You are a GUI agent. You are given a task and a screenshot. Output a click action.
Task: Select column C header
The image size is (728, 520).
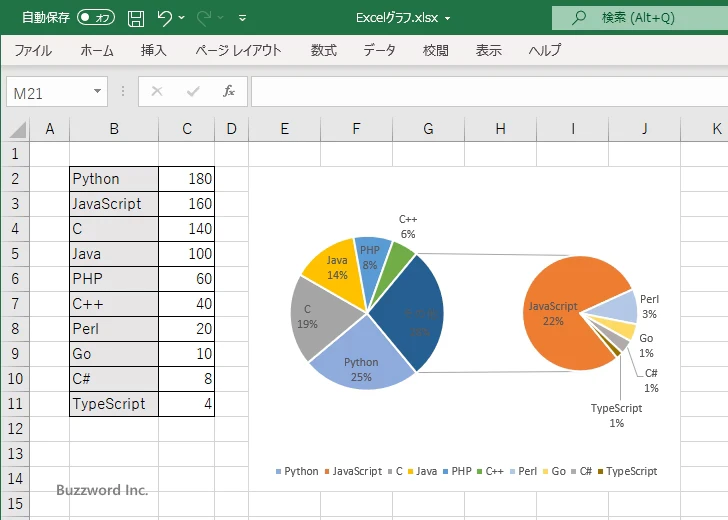[187, 129]
